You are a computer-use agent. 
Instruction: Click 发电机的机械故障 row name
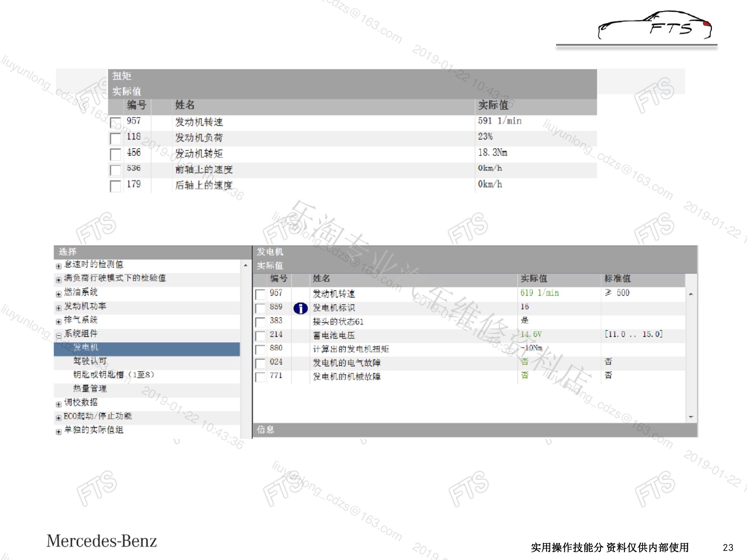(x=347, y=376)
